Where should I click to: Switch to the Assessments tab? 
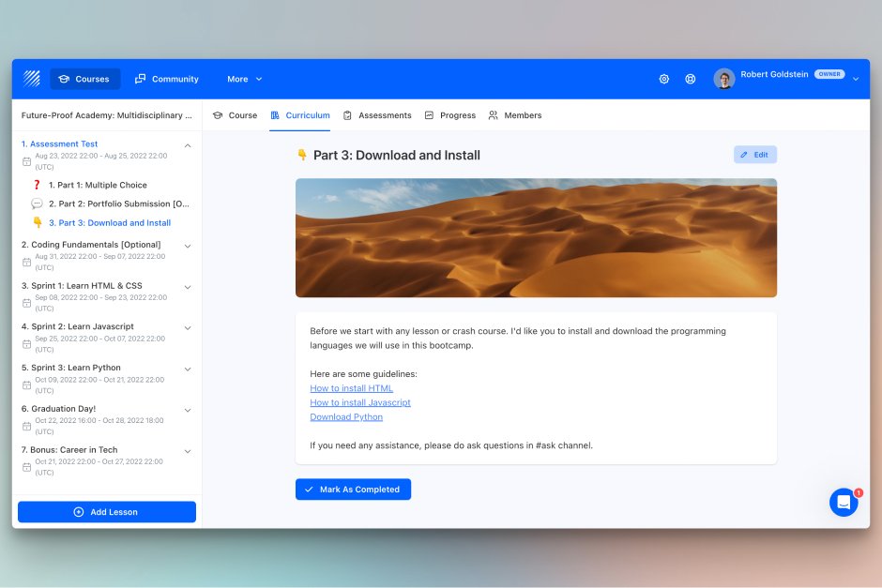tap(377, 115)
